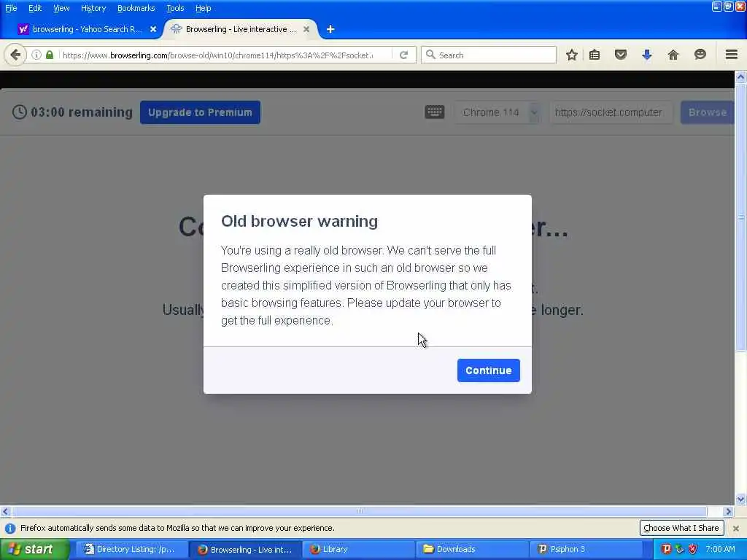The height and width of the screenshot is (560, 747).
Task: Click the Firefox address bar URL
Action: pos(218,55)
